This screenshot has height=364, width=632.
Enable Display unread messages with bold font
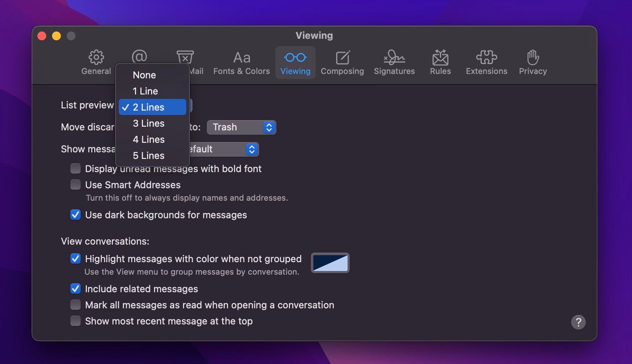click(x=75, y=168)
